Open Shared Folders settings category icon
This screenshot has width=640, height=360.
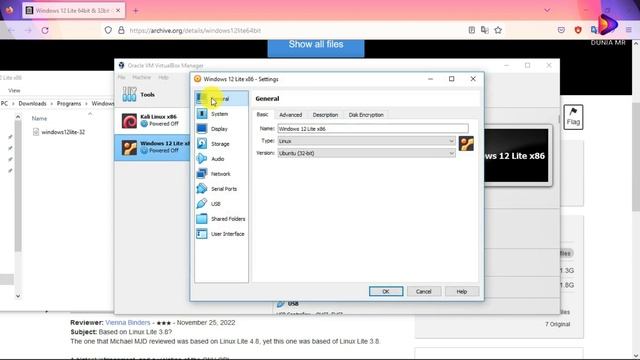click(x=202, y=218)
